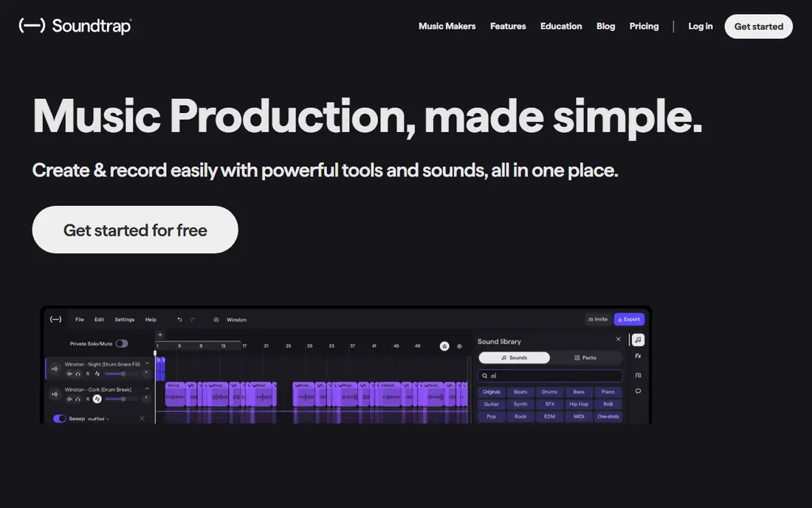This screenshot has width=812, height=508.
Task: Click the plus add track icon
Action: coord(160,334)
